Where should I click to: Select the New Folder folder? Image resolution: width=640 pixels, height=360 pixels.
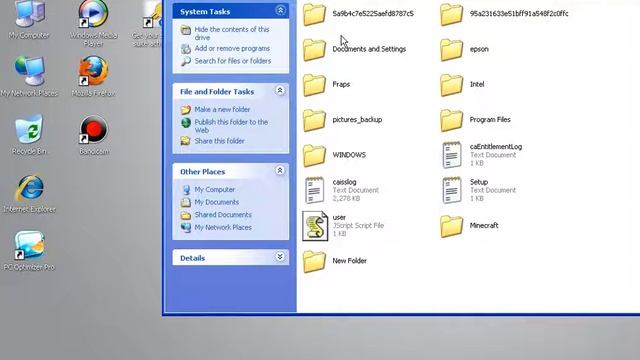tap(335, 261)
